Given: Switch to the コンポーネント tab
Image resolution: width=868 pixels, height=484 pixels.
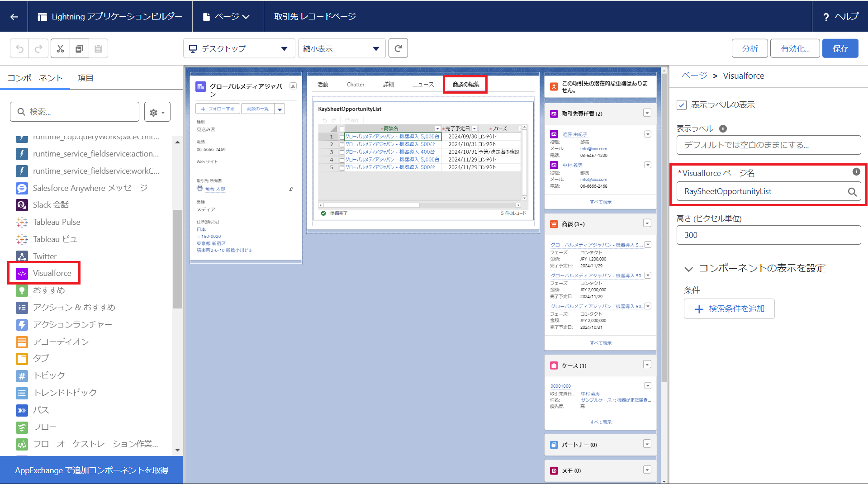Looking at the screenshot, I should pos(35,78).
